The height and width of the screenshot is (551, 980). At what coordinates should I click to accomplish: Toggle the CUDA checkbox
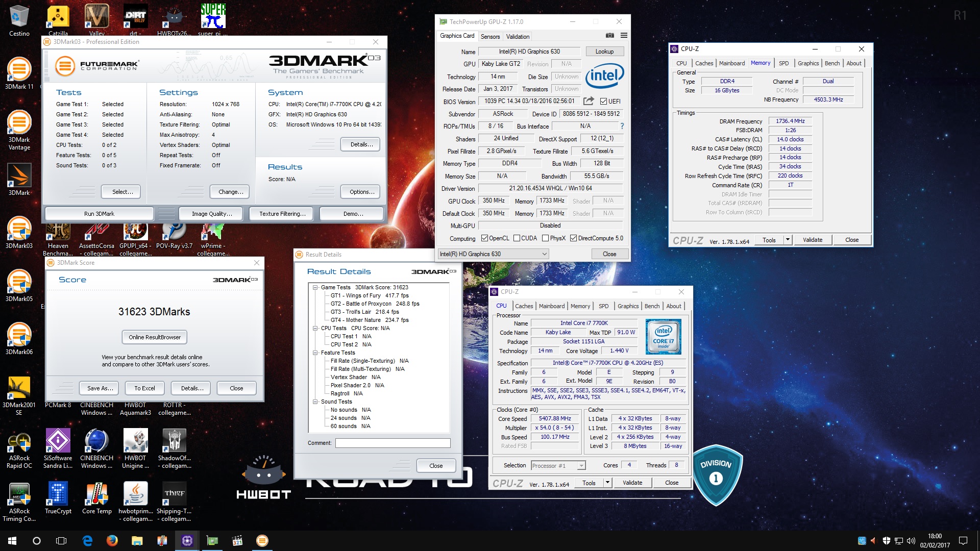517,238
